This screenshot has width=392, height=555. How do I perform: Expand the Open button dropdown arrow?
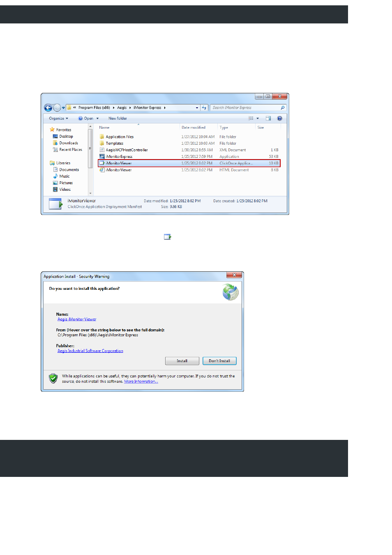pos(97,118)
